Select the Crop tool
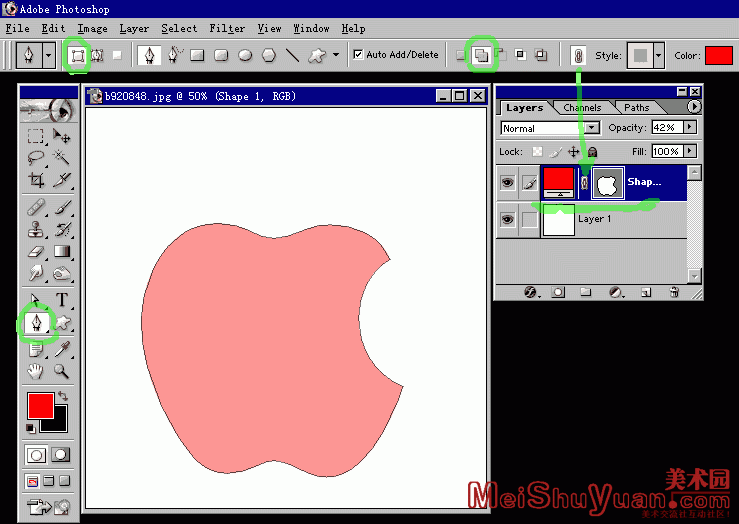Screen dimensions: 739x524 point(35,180)
